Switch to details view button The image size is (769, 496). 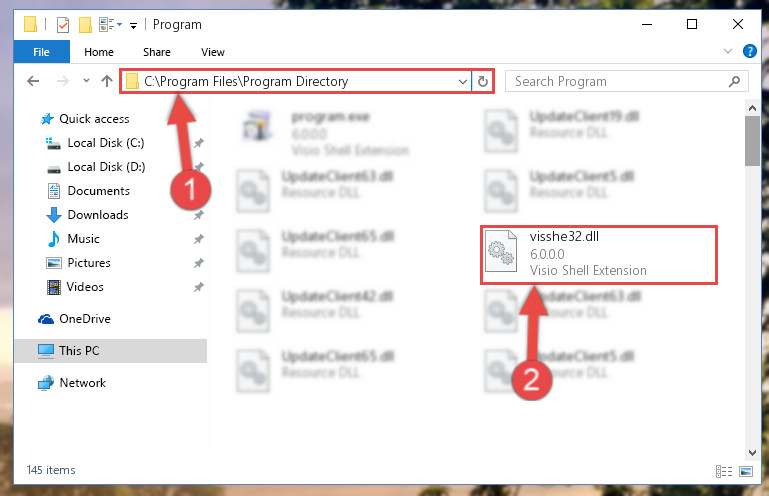click(x=724, y=471)
